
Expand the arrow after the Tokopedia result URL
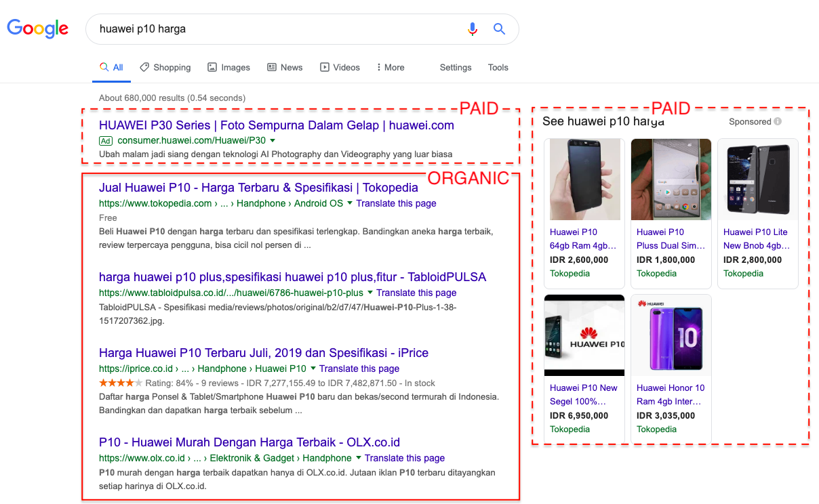click(350, 203)
